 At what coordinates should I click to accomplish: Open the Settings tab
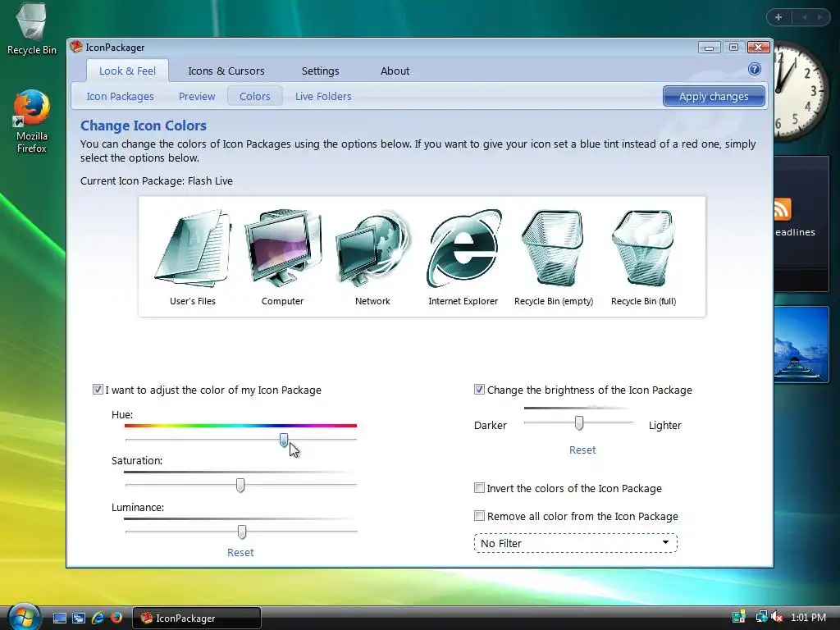[x=321, y=71]
